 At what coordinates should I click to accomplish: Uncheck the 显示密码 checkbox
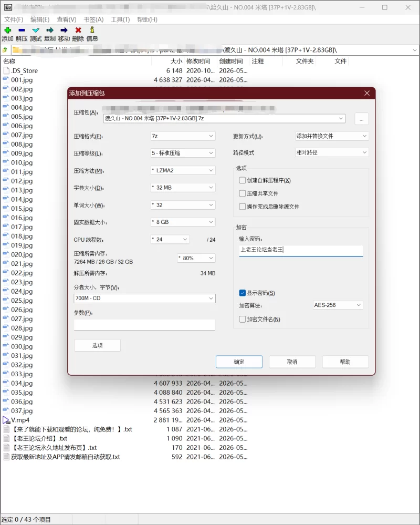243,293
